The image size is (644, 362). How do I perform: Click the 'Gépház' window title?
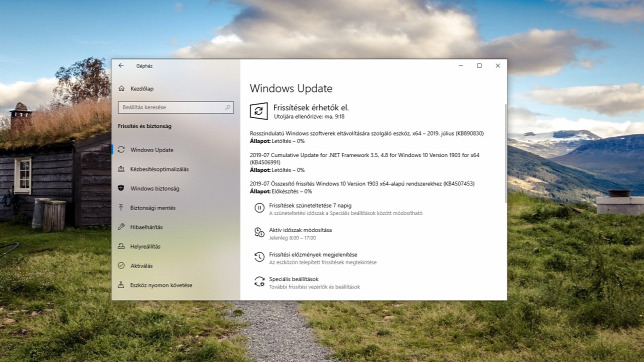point(144,66)
